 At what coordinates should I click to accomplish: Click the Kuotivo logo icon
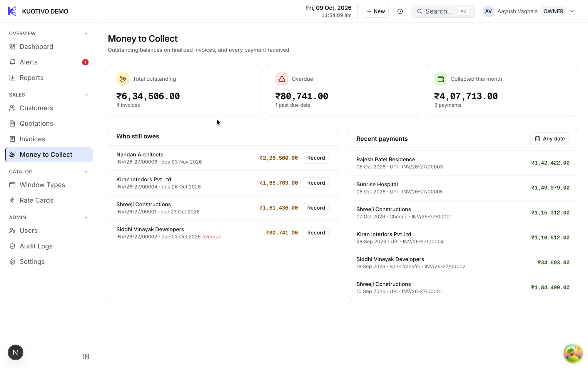pos(12,11)
